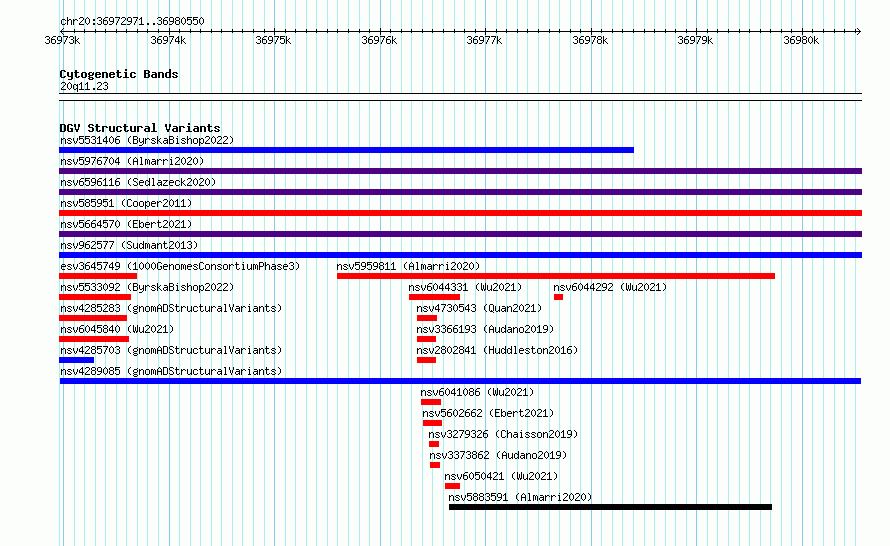Select the blue nsv5531406 variant bar
The image size is (890, 546).
coord(346,150)
